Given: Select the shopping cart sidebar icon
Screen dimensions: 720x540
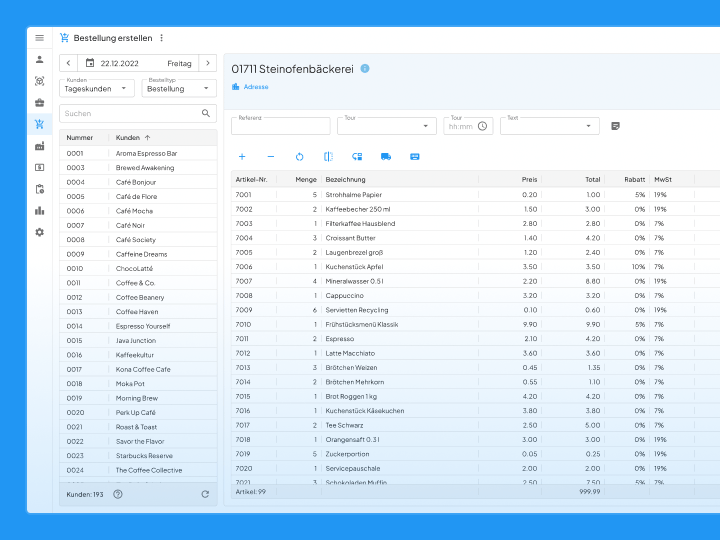Looking at the screenshot, I should 39,124.
